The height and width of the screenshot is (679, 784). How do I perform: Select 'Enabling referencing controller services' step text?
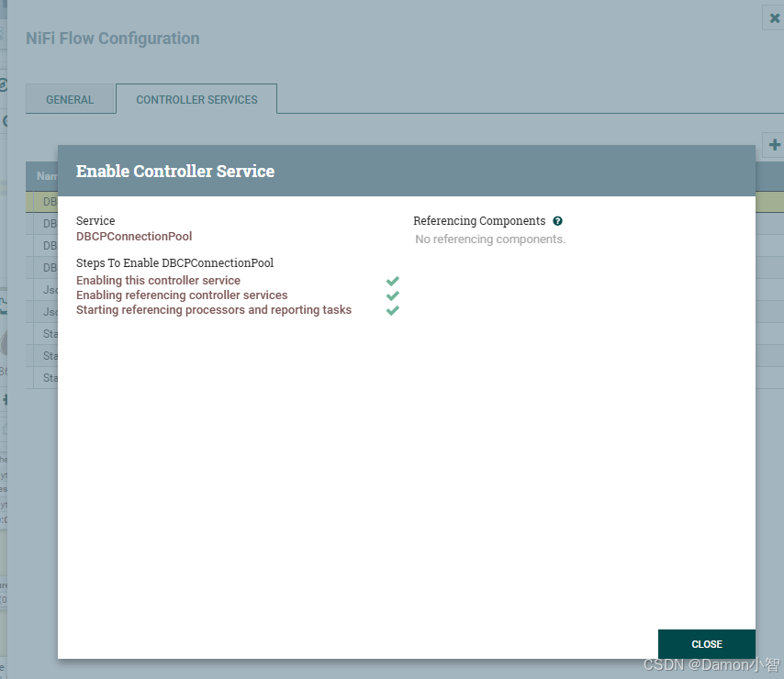click(x=182, y=295)
